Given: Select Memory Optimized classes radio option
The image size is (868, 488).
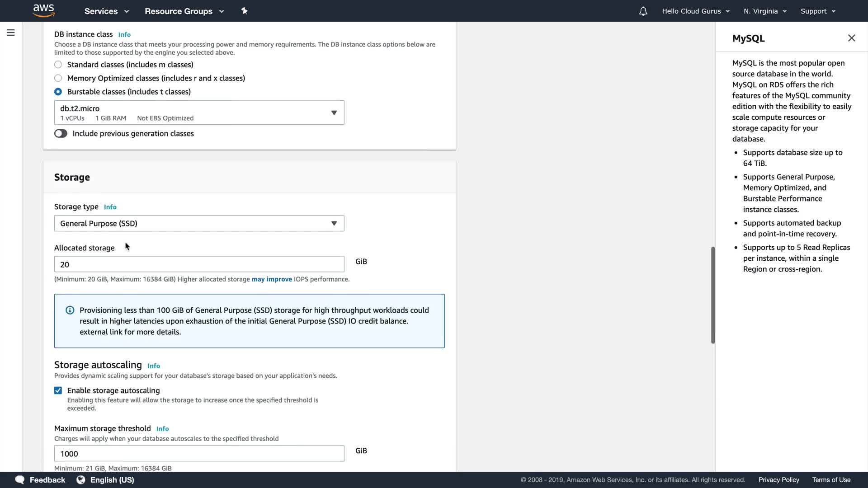Looking at the screenshot, I should [x=58, y=78].
